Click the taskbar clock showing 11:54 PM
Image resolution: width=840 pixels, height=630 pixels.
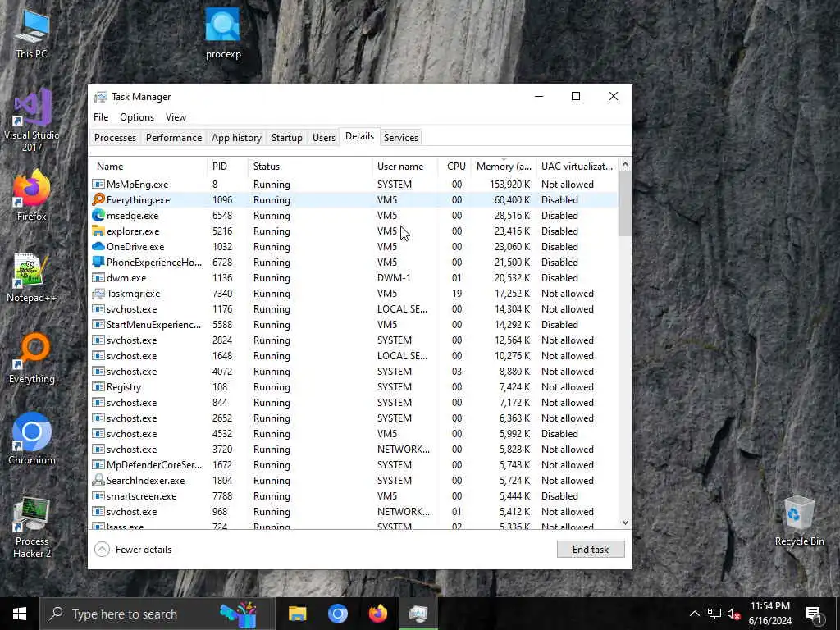(769, 614)
